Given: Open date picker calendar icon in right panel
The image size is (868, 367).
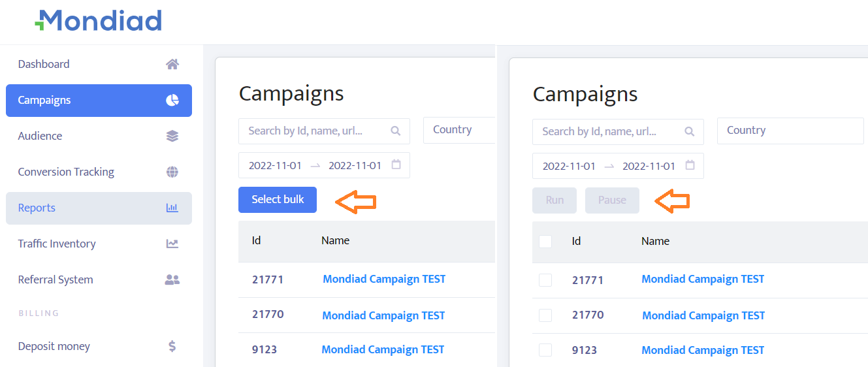Looking at the screenshot, I should [690, 165].
